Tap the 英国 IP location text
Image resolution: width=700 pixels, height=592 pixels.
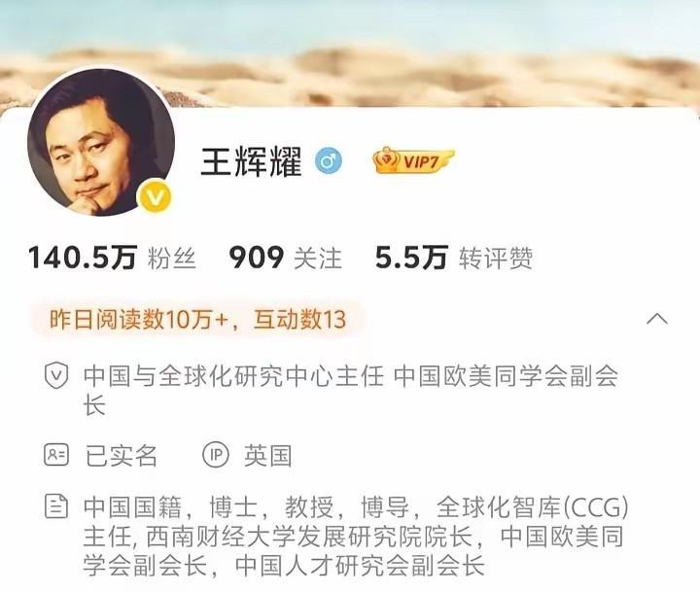pos(268,455)
